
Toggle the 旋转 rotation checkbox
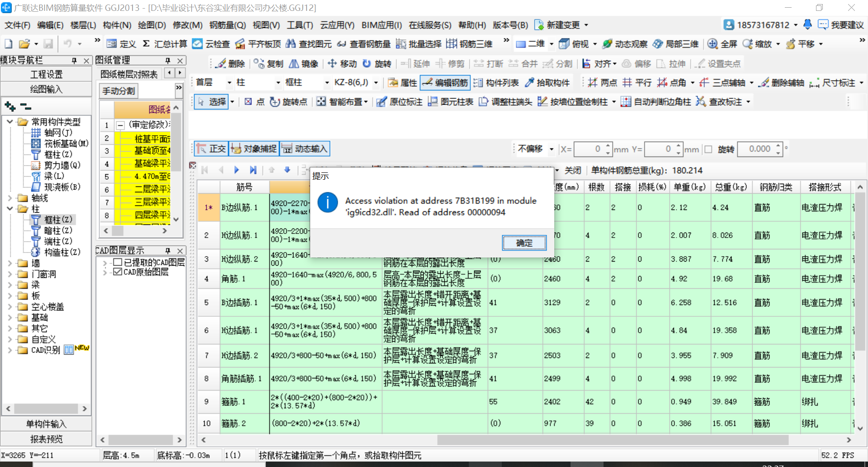coord(708,149)
